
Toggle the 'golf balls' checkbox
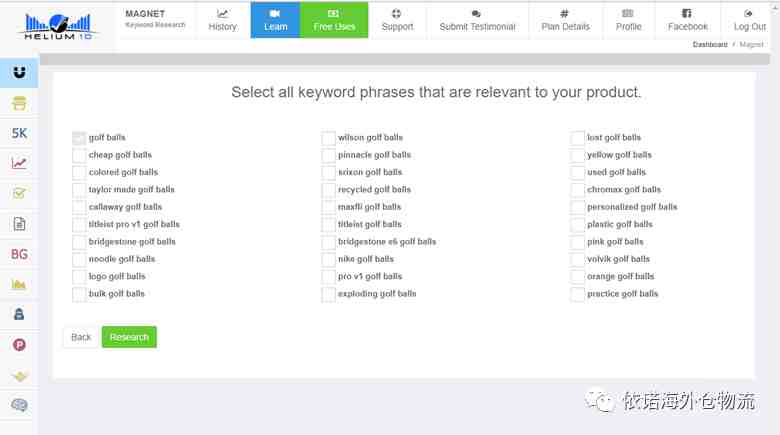tap(79, 138)
